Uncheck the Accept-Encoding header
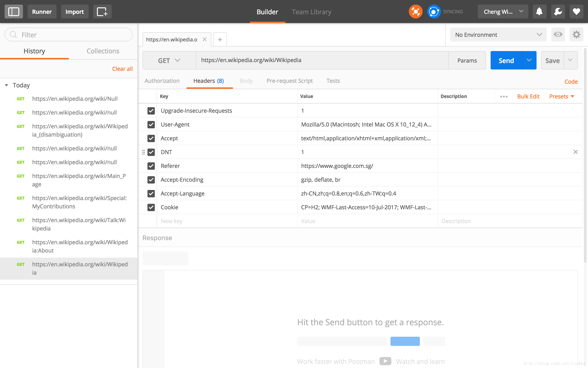 (x=151, y=180)
